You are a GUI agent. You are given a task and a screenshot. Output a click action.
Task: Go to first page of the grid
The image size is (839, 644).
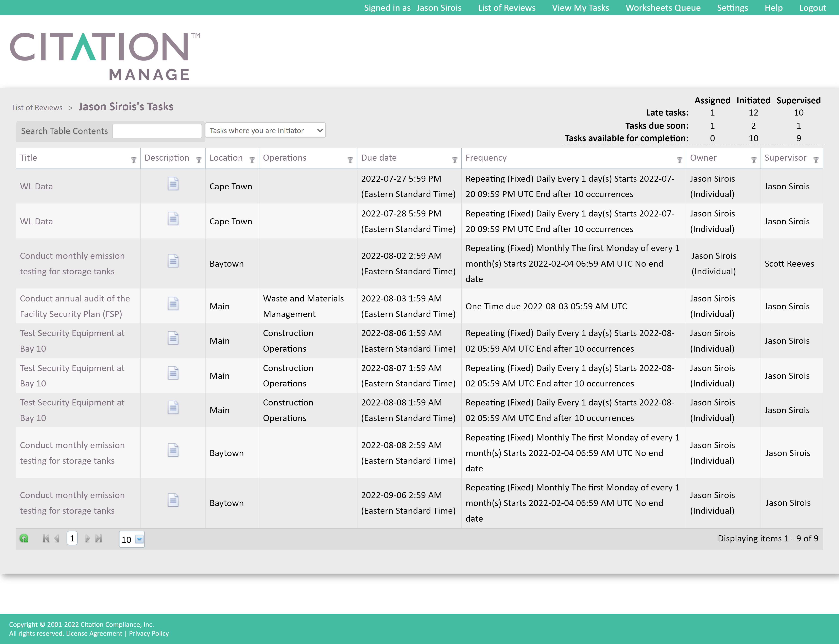pos(46,539)
